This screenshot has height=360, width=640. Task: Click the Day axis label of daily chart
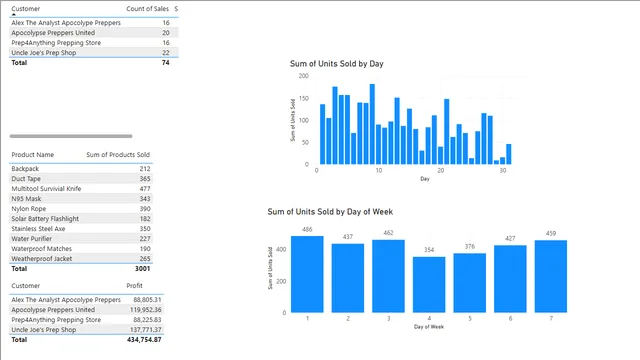coord(425,179)
